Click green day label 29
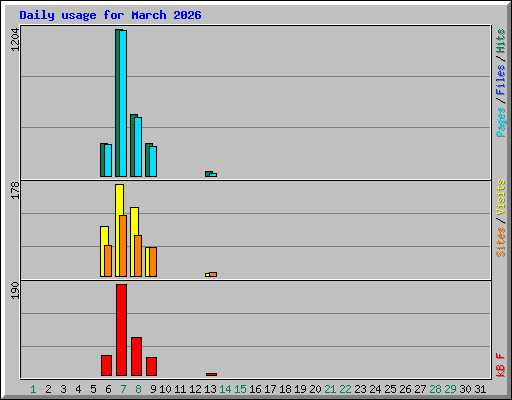The height and width of the screenshot is (400, 512). pyautogui.click(x=450, y=389)
